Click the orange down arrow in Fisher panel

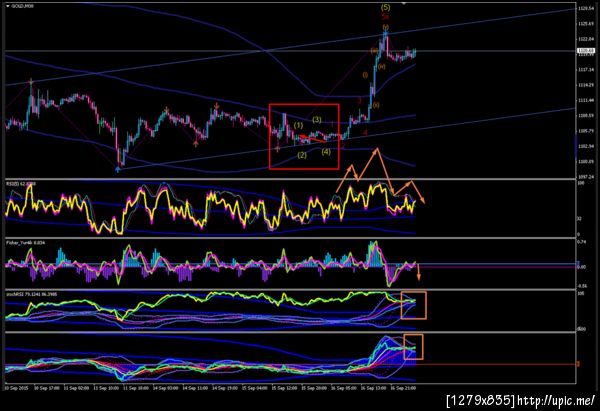click(419, 272)
